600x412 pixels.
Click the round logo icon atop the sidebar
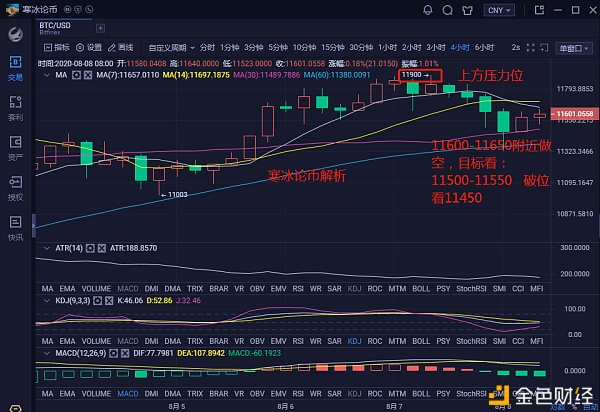[15, 34]
